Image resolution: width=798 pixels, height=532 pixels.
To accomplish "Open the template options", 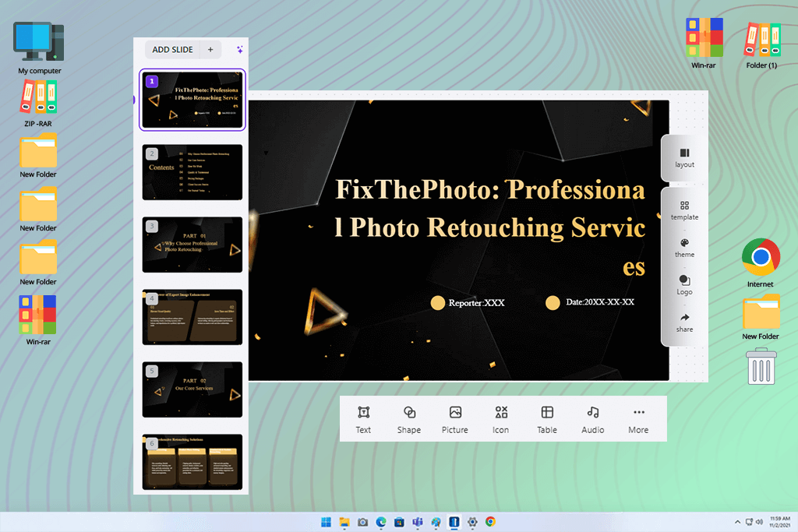I will [x=684, y=210].
